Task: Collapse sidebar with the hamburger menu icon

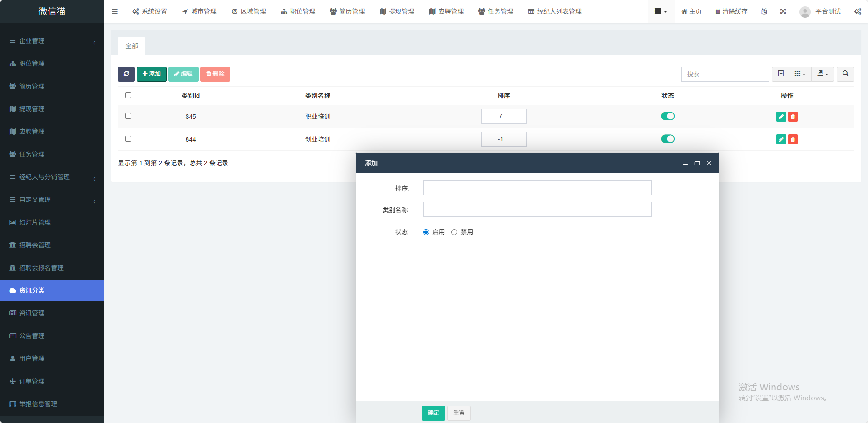Action: pos(114,11)
